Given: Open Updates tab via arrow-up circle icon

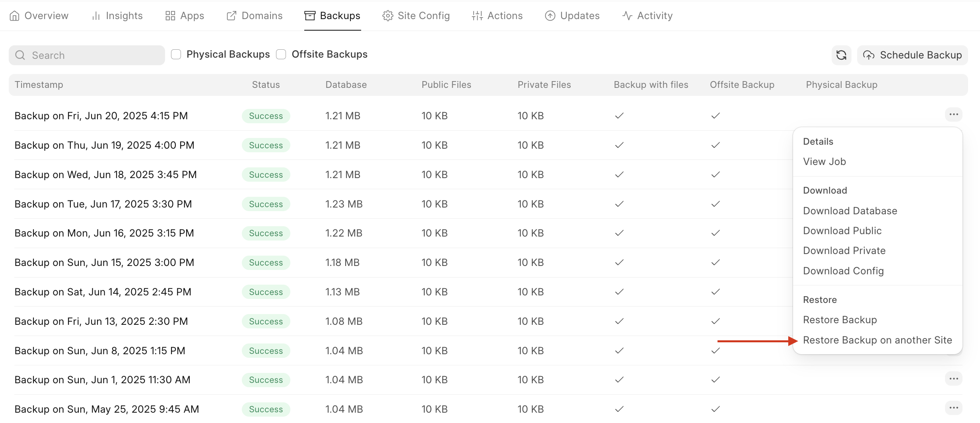Looking at the screenshot, I should [550, 16].
